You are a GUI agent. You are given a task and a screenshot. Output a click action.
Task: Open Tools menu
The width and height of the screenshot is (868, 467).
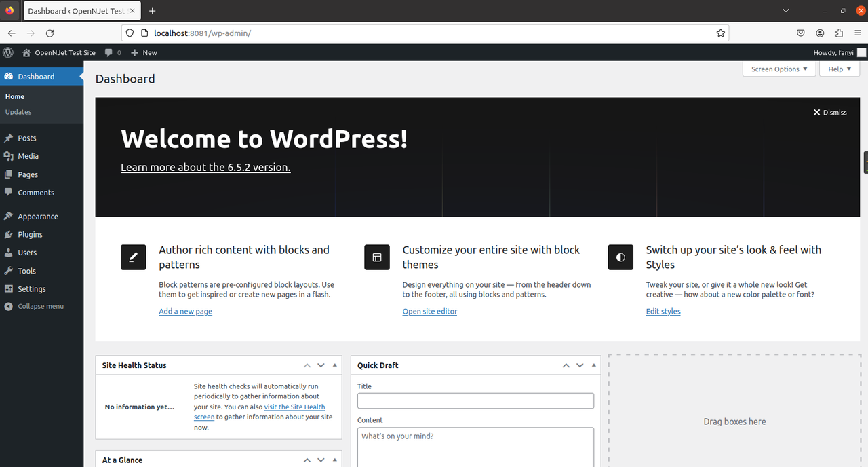41,271
